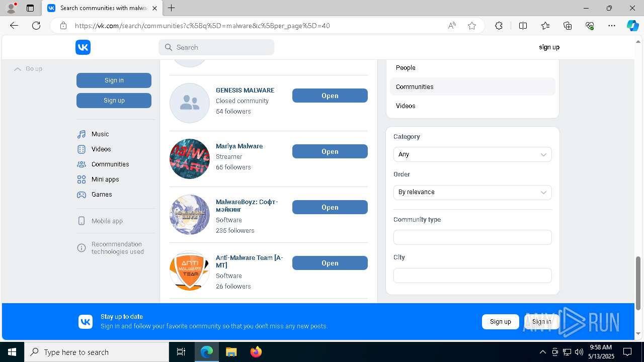Click the Music note icon in the sidebar
This screenshot has width=644, height=362.
click(x=82, y=134)
